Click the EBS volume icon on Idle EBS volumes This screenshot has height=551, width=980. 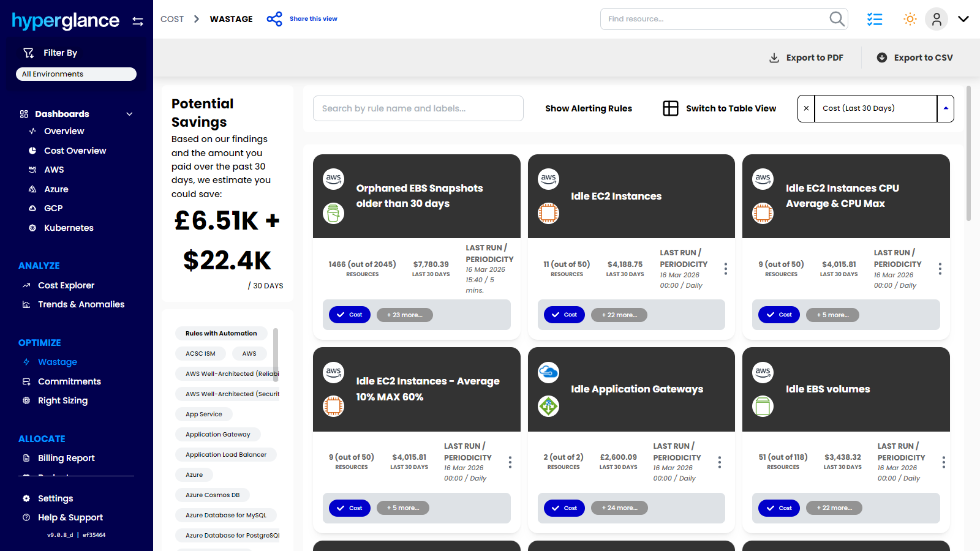click(x=763, y=406)
